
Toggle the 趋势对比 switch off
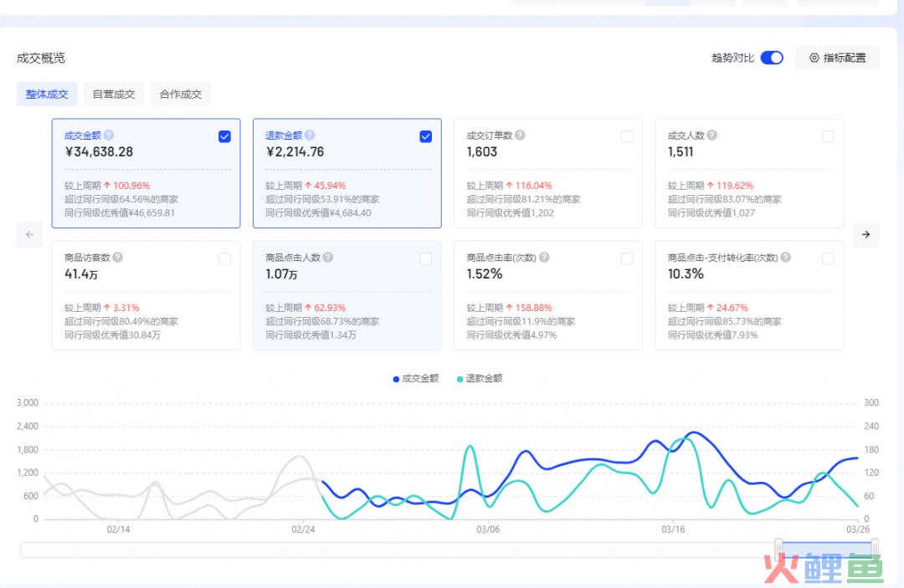(772, 58)
